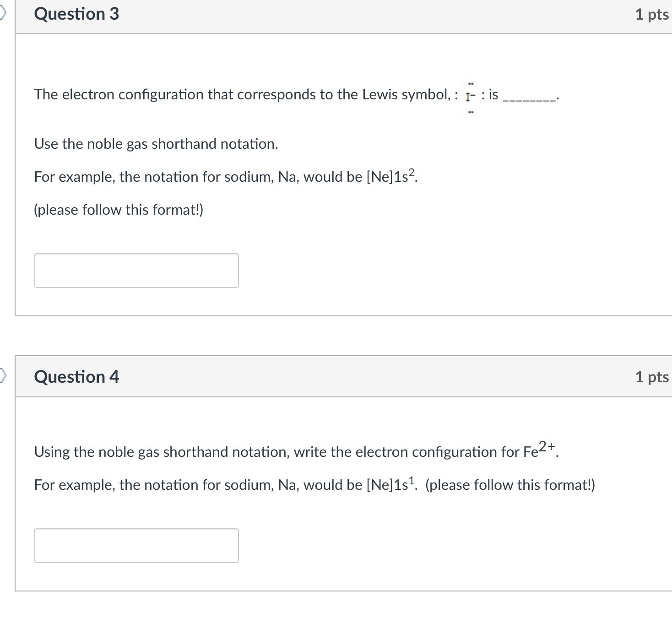Click the answer input field for Question 4
672x629 pixels.
136,545
